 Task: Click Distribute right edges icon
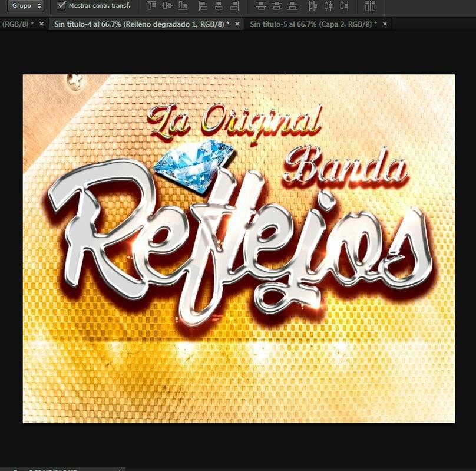(344, 5)
